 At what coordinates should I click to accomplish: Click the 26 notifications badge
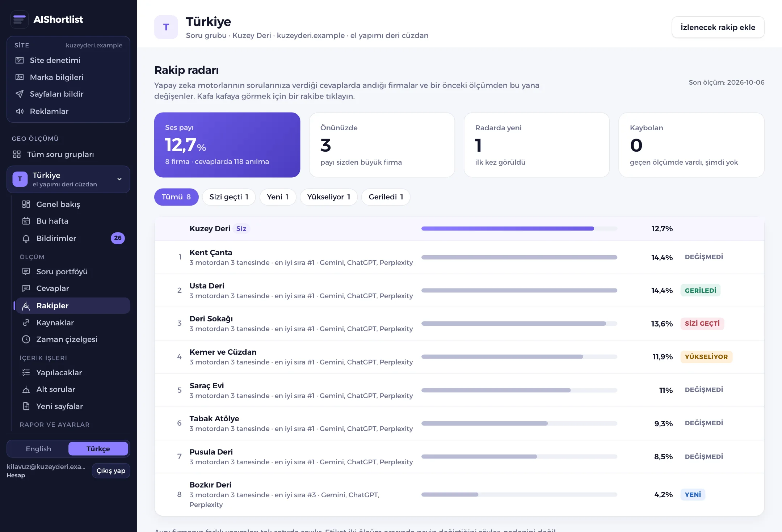[118, 238]
